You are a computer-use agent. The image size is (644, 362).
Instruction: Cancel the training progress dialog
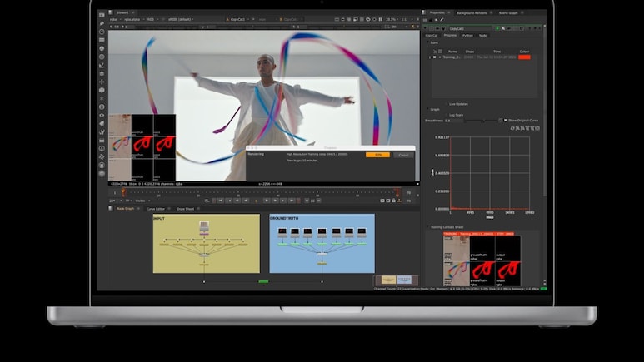(403, 155)
